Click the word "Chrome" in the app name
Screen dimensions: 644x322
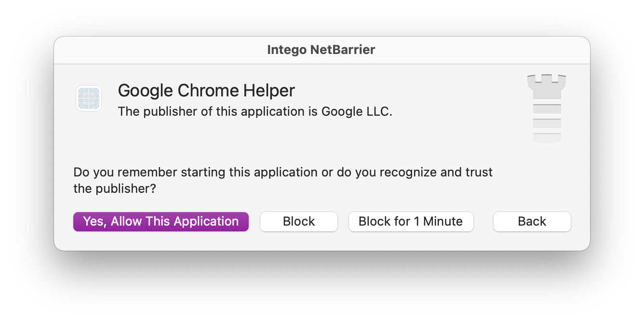(x=208, y=91)
